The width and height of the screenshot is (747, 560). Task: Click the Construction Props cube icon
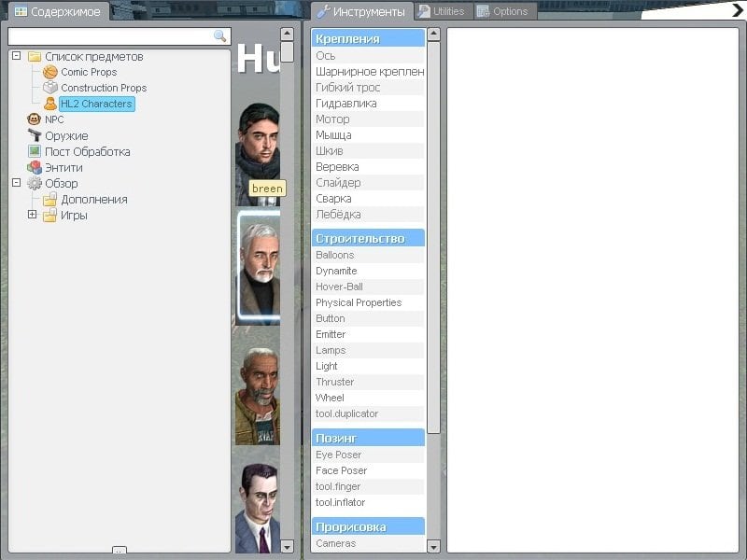click(x=50, y=88)
